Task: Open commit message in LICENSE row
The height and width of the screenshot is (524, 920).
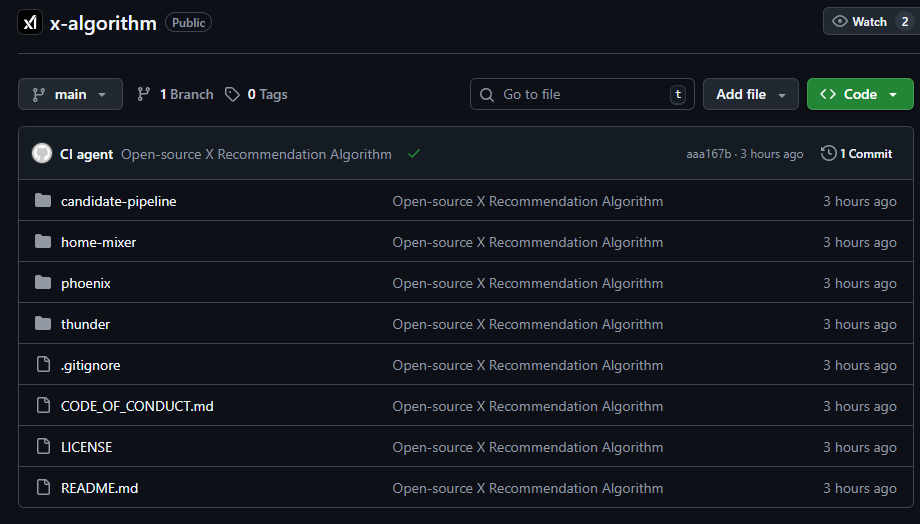Action: (x=528, y=448)
